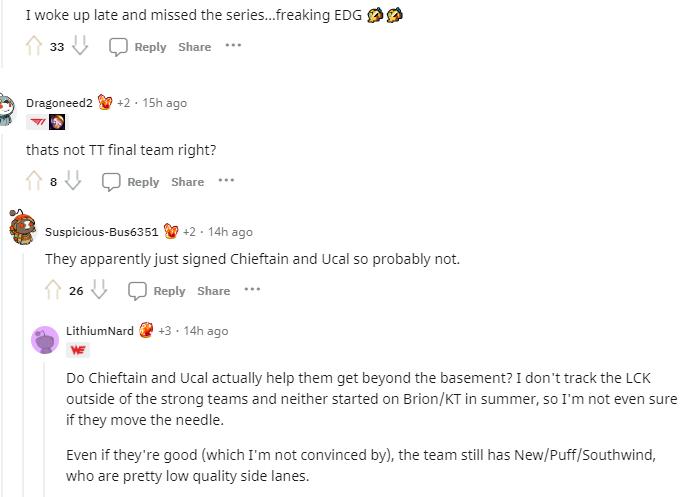Upvote the 'woke up late' comment
Screen dimensions: 700x497
34,46
